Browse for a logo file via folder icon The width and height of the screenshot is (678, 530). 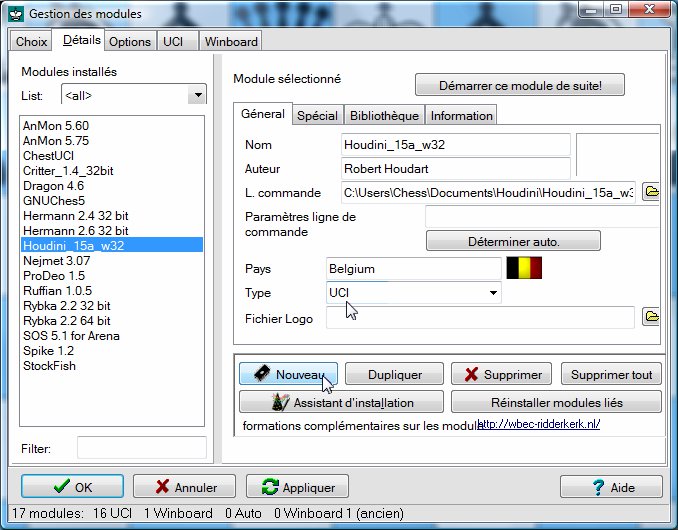651,317
